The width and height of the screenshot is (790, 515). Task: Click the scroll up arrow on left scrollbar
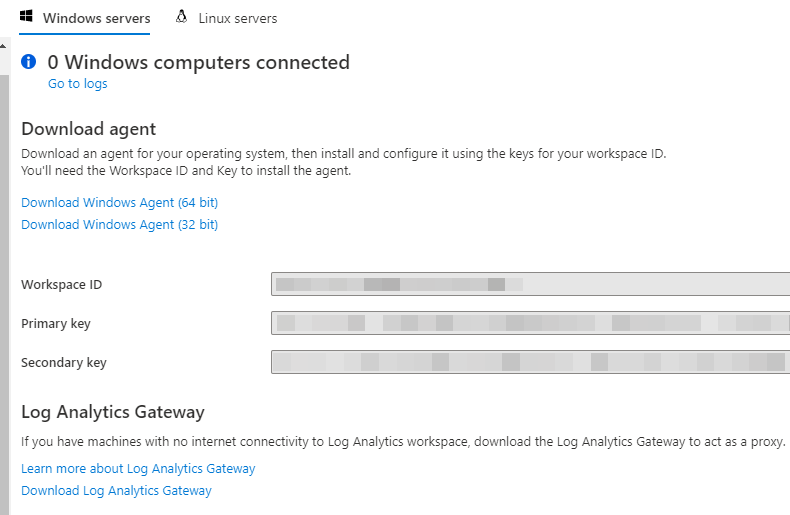[4, 46]
